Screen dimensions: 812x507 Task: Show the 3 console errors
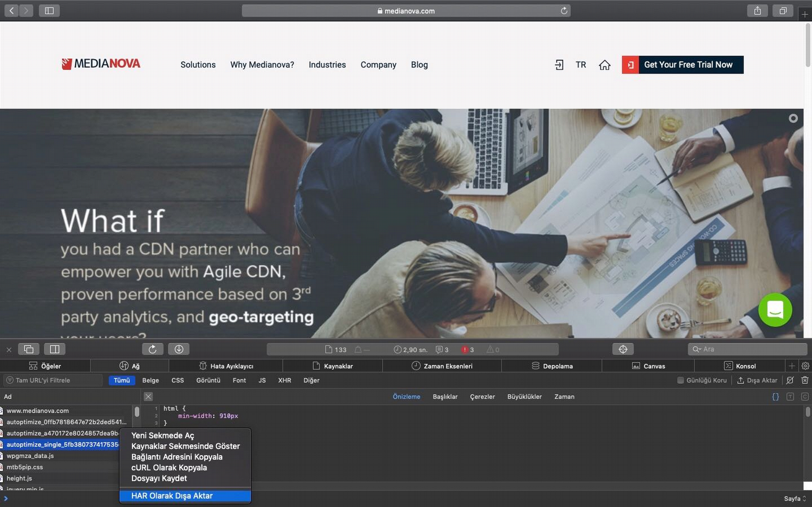tap(468, 350)
